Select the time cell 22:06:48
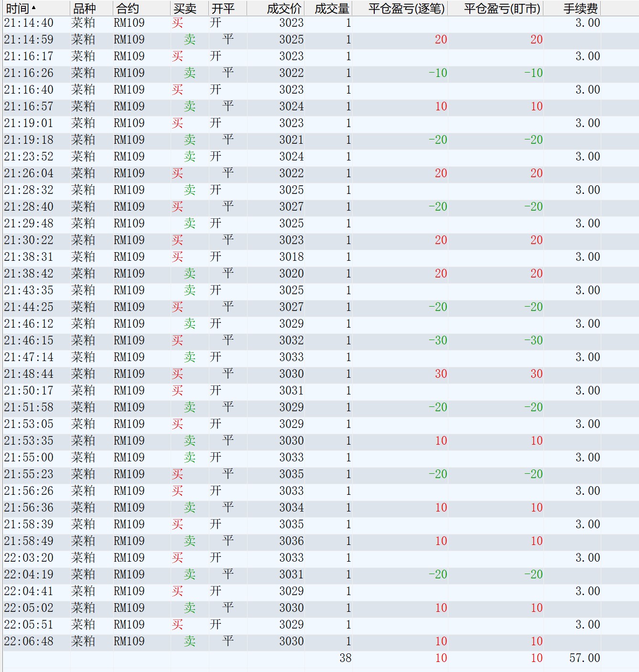This screenshot has height=672, width=639. 29,641
